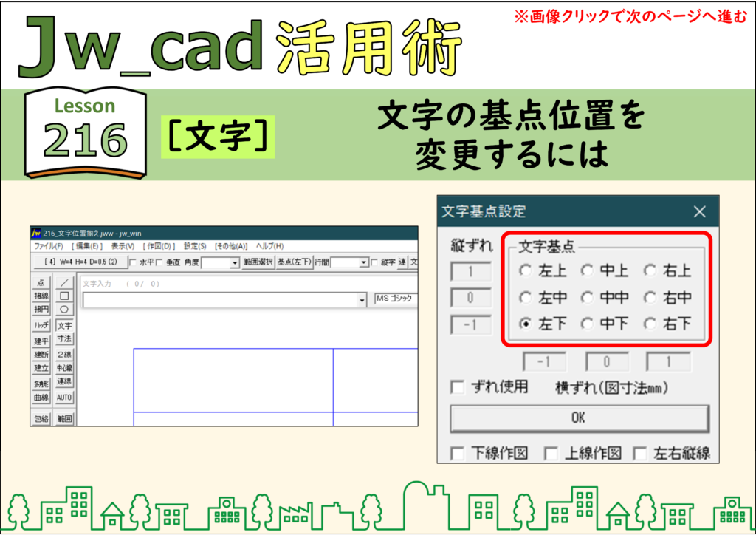Image resolution: width=756 pixels, height=535 pixels.
Task: Open the 角度 angle dropdown
Action: coord(234,263)
